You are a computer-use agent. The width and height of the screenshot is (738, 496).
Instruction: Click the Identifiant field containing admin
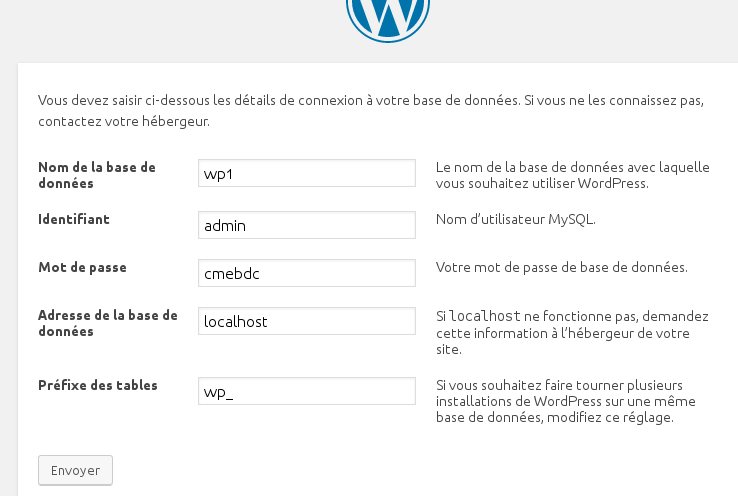coord(307,225)
